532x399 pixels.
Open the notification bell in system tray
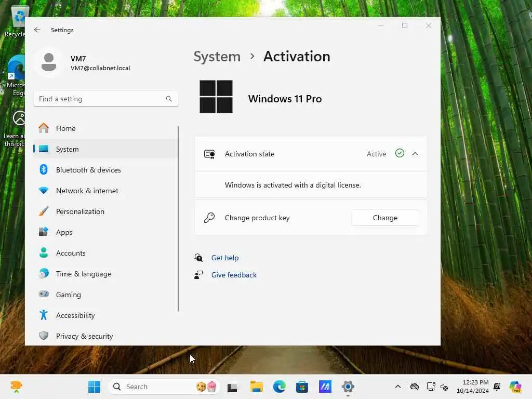[497, 387]
